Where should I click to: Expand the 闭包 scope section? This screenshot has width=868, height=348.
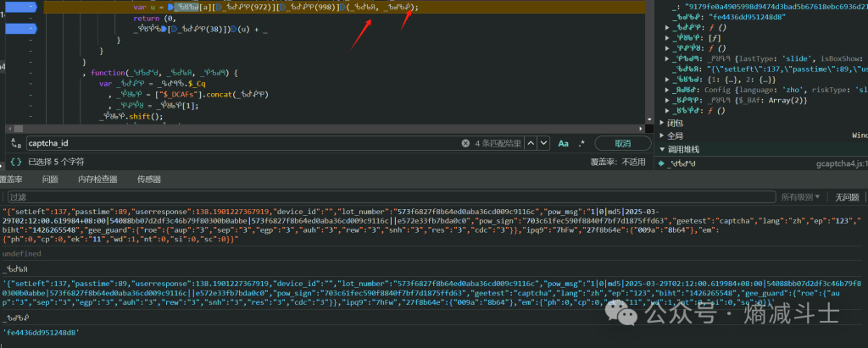662,122
